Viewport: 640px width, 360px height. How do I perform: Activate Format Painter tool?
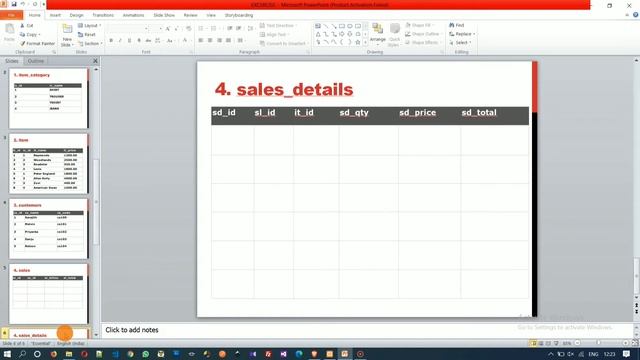pos(37,43)
